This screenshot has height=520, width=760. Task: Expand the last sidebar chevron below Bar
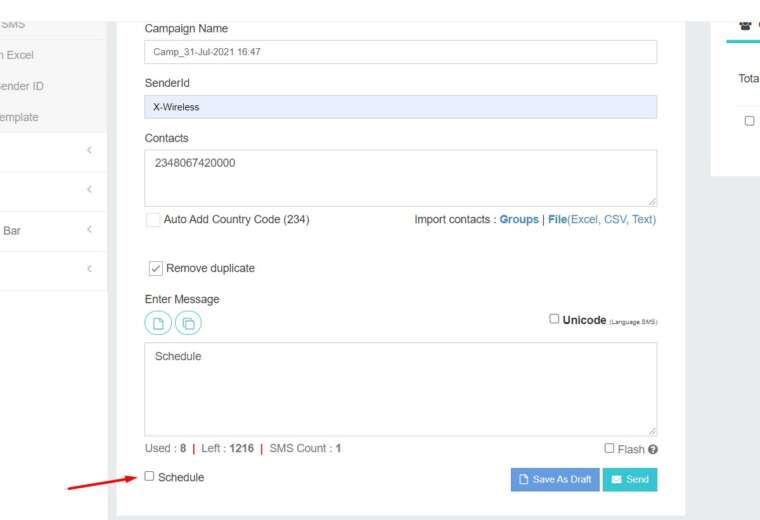(x=89, y=268)
